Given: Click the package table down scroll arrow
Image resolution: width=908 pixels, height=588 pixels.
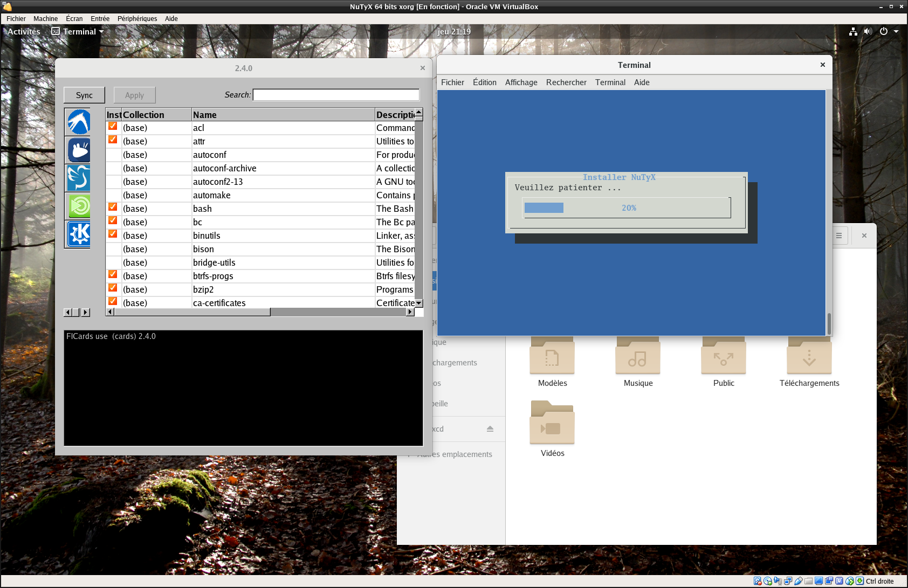Looking at the screenshot, I should click(419, 303).
